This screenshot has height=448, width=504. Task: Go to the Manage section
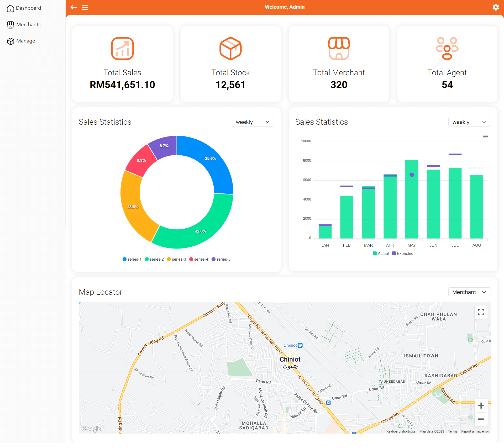click(x=25, y=41)
